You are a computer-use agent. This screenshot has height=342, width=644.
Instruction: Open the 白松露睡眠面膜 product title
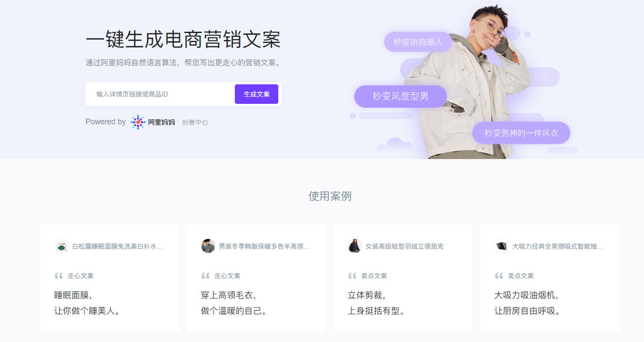[x=117, y=246]
